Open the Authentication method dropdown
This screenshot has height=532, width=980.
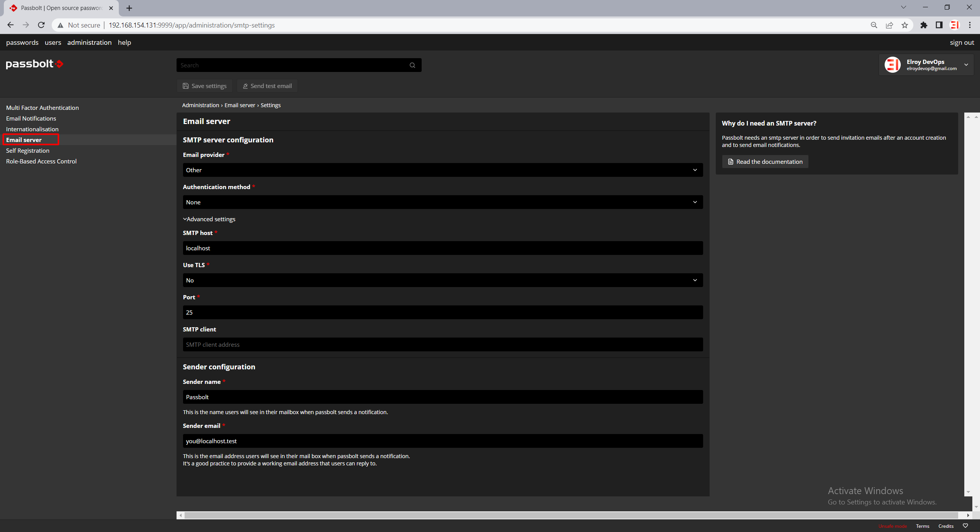tap(443, 202)
